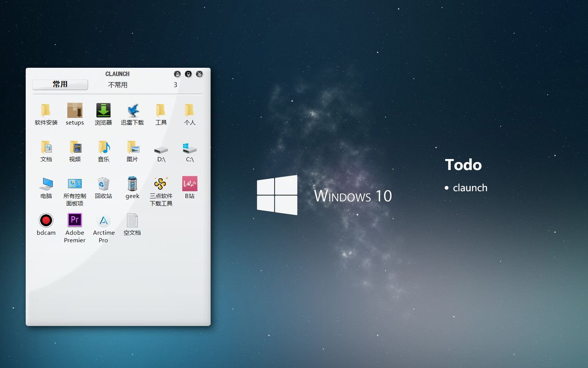The width and height of the screenshot is (588, 368).
Task: Open the 电脑 computer icon
Action: [x=46, y=184]
